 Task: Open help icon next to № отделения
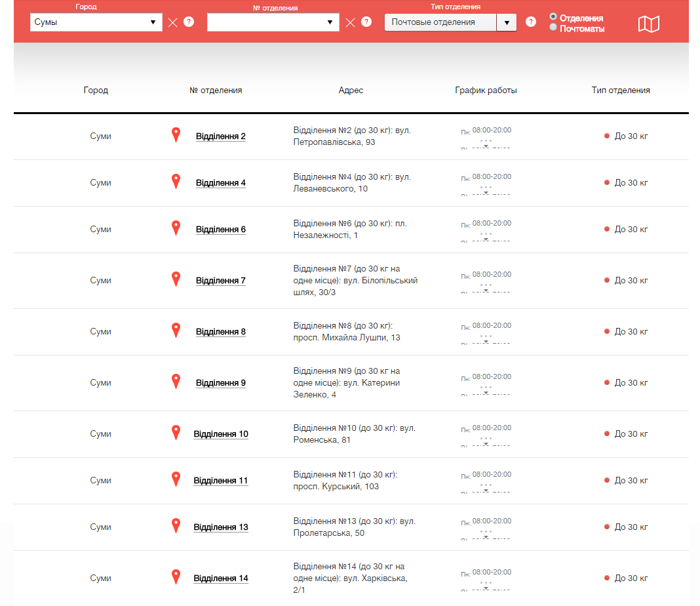[x=366, y=22]
